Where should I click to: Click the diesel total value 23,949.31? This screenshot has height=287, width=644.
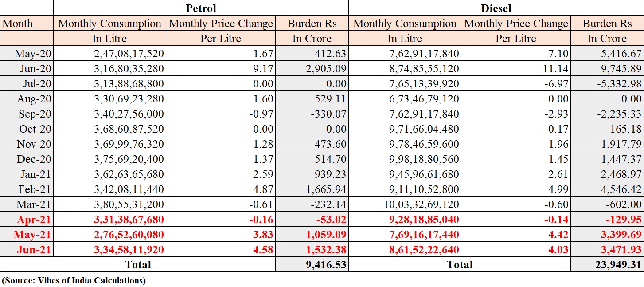tap(616, 265)
